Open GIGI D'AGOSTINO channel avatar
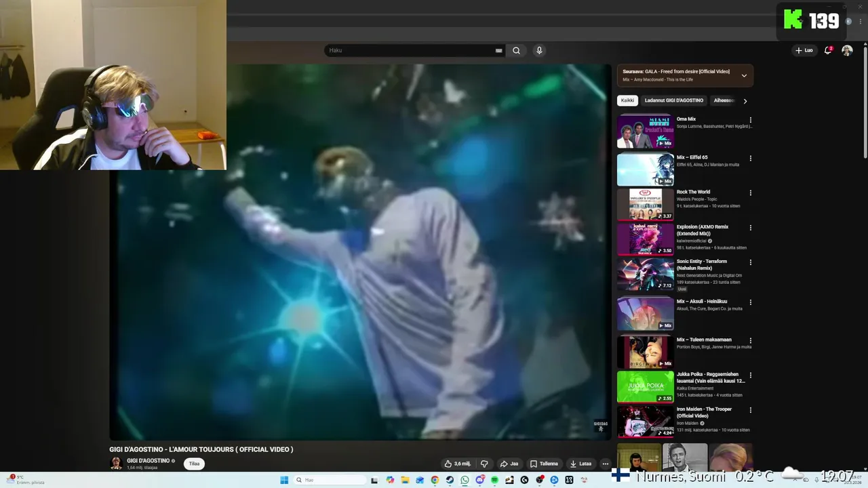Viewport: 868px width, 488px height. (116, 464)
